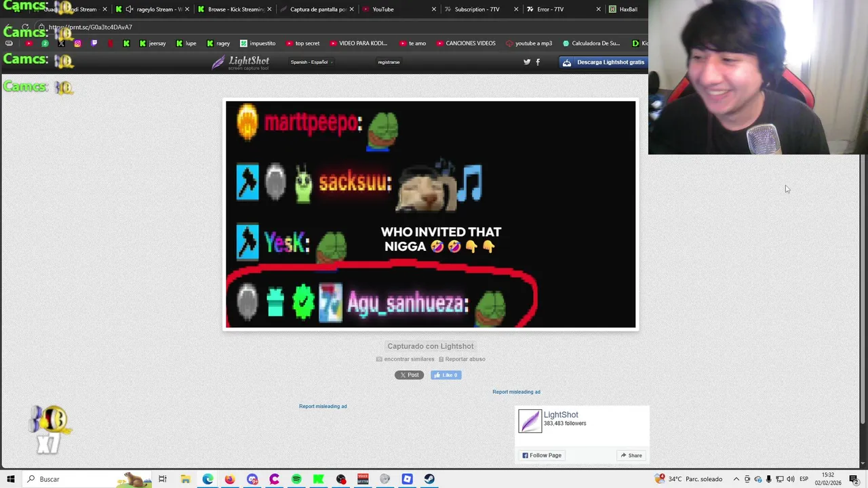Open Spotify from taskbar
The image size is (868, 488).
[296, 479]
